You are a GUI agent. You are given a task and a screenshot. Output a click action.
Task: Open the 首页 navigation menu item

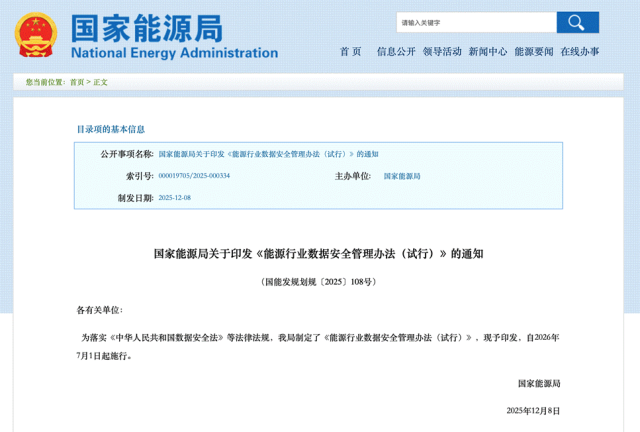tap(350, 52)
